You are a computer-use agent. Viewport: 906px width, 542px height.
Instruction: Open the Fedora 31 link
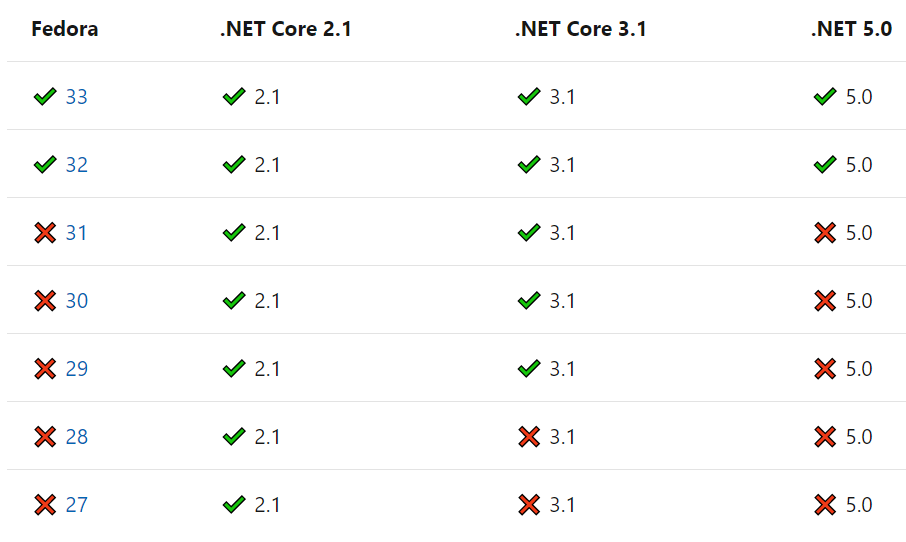tap(76, 233)
